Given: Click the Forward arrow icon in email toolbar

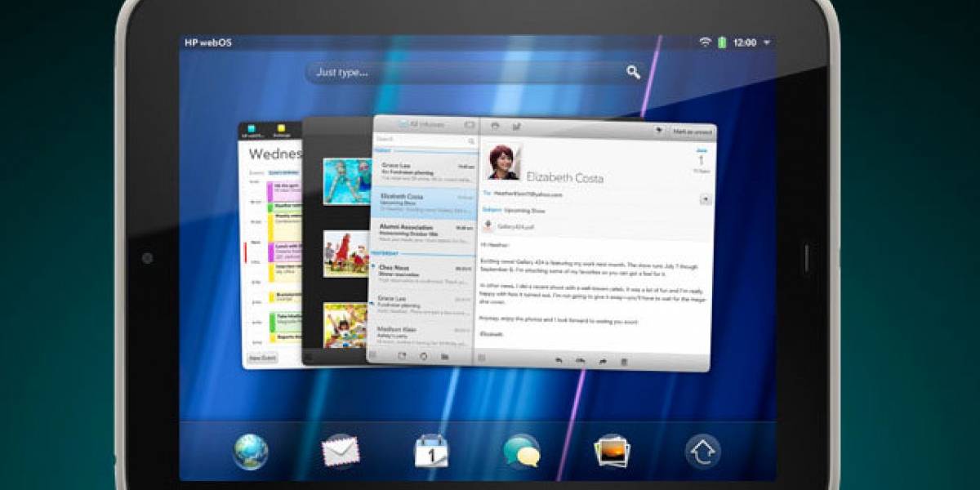Looking at the screenshot, I should click(602, 361).
